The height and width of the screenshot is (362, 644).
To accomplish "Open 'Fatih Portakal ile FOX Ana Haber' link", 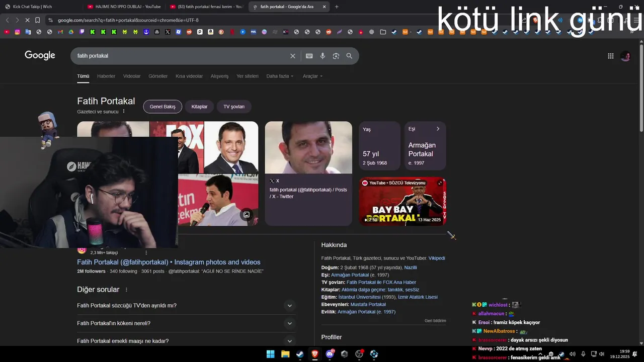I will (x=381, y=283).
